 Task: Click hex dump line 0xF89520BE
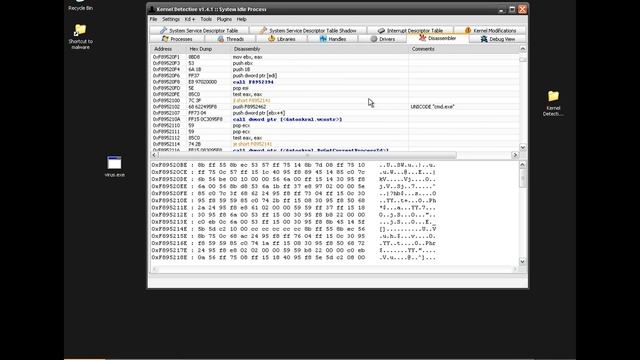(x=293, y=165)
